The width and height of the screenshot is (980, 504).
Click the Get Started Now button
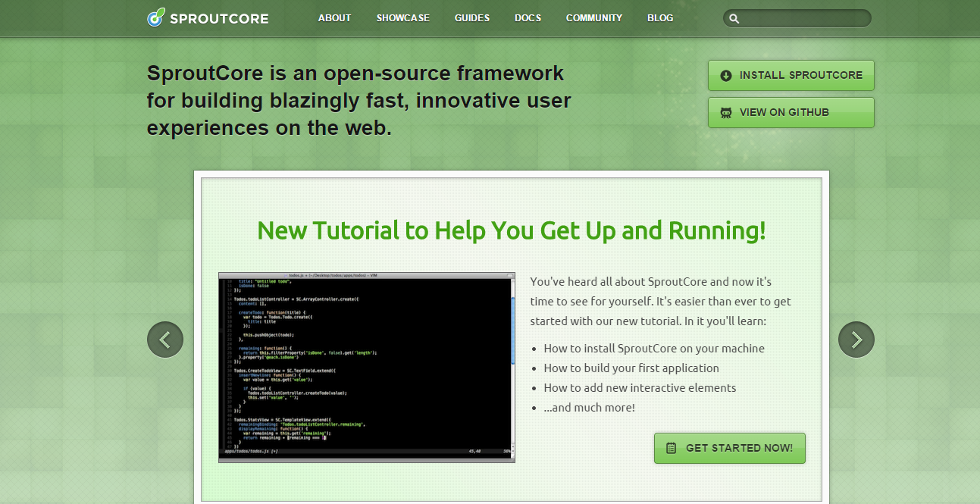[730, 448]
